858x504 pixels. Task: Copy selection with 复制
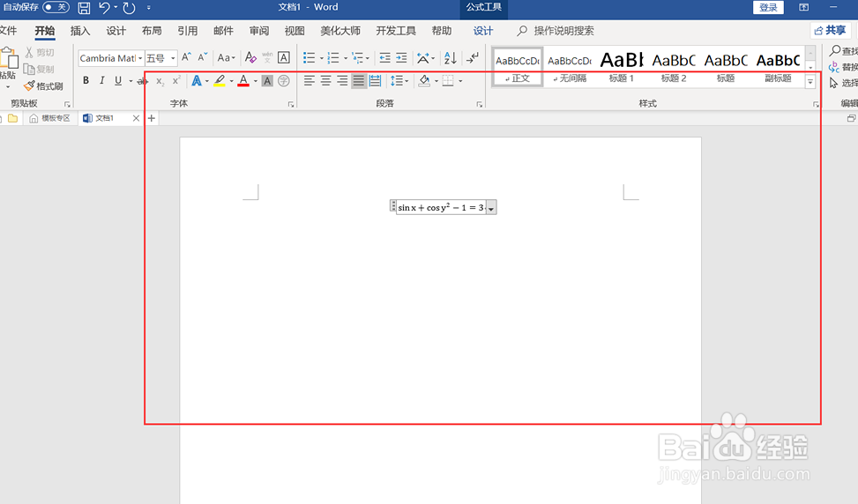click(x=40, y=70)
